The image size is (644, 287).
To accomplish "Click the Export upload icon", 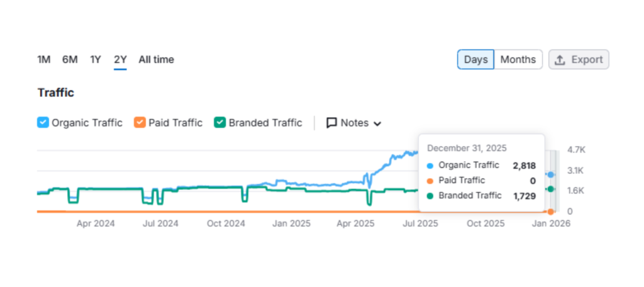I will click(560, 60).
